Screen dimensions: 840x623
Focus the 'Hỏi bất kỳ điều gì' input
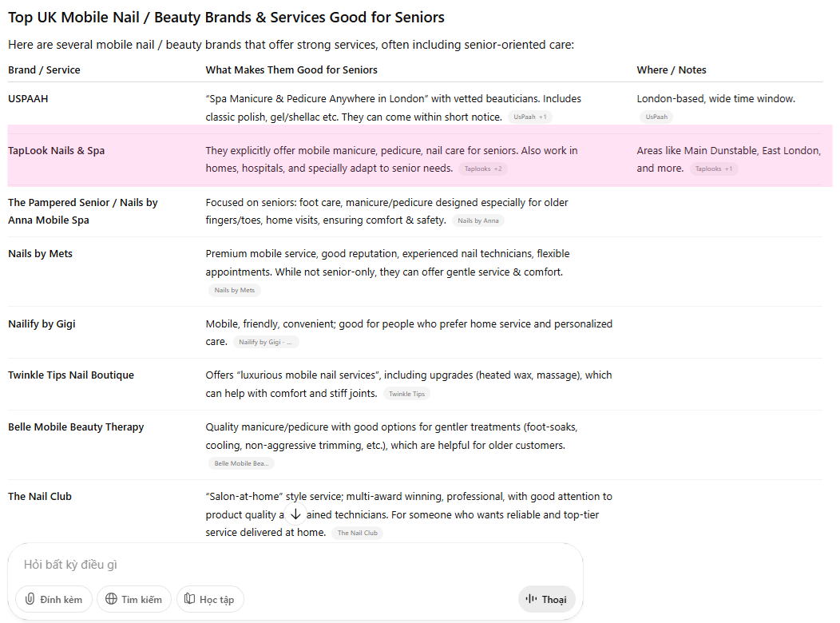pyautogui.click(x=295, y=565)
